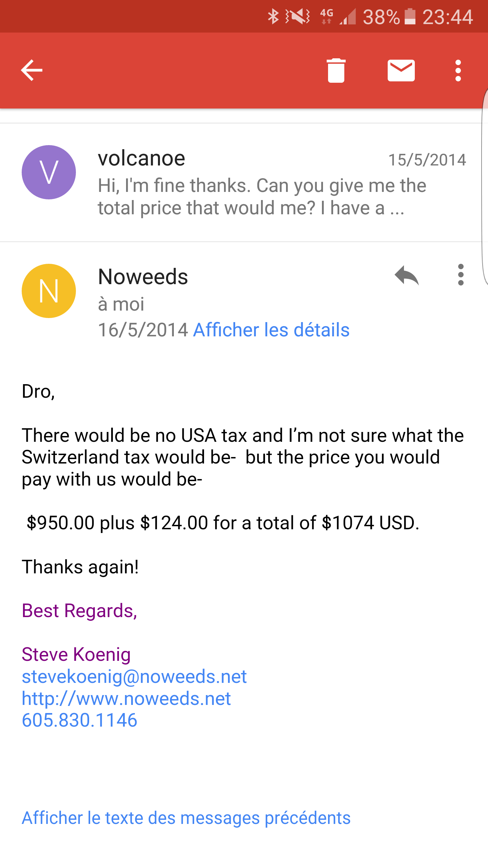Screen dimensions: 488x868
Task: Tap the message date 15/5/2014
Action: 427,160
